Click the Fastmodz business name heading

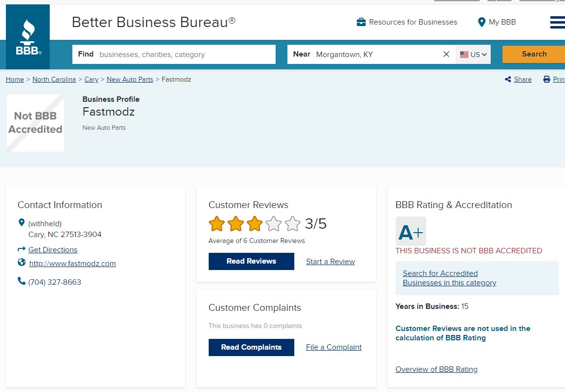tap(108, 112)
